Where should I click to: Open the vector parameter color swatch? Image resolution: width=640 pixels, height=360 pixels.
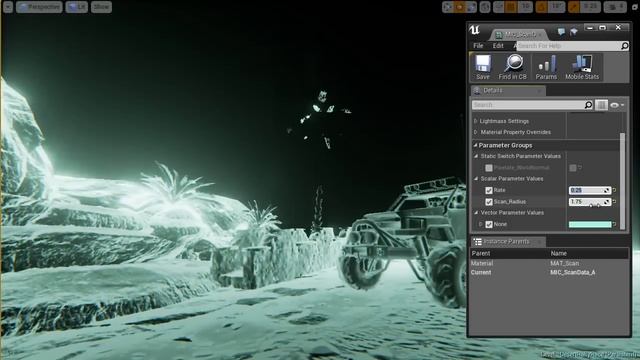[590, 224]
